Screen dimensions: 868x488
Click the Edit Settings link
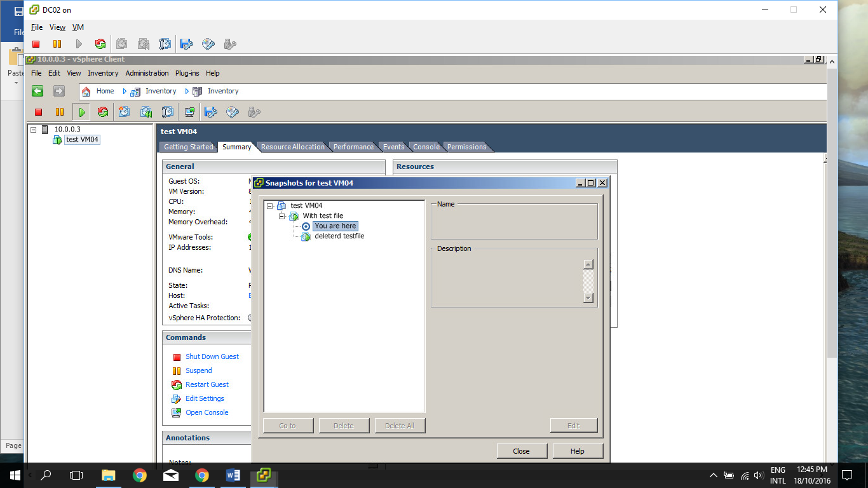pos(205,399)
